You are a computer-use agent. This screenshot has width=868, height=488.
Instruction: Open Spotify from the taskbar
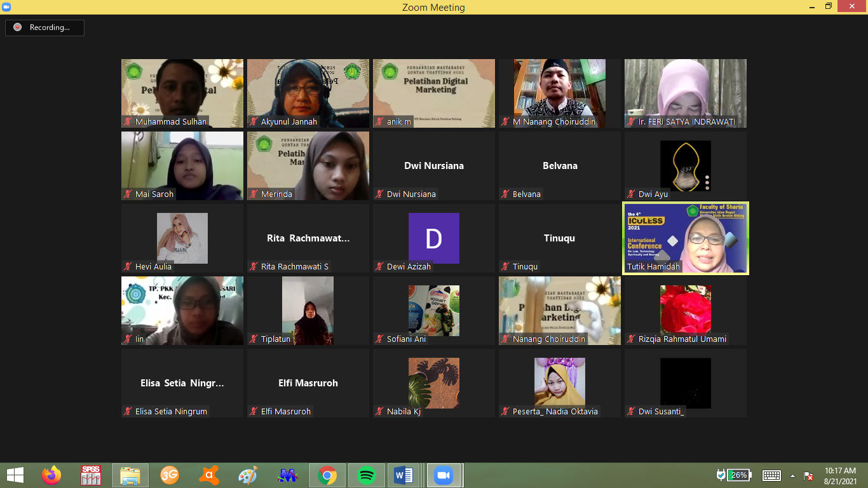point(367,475)
